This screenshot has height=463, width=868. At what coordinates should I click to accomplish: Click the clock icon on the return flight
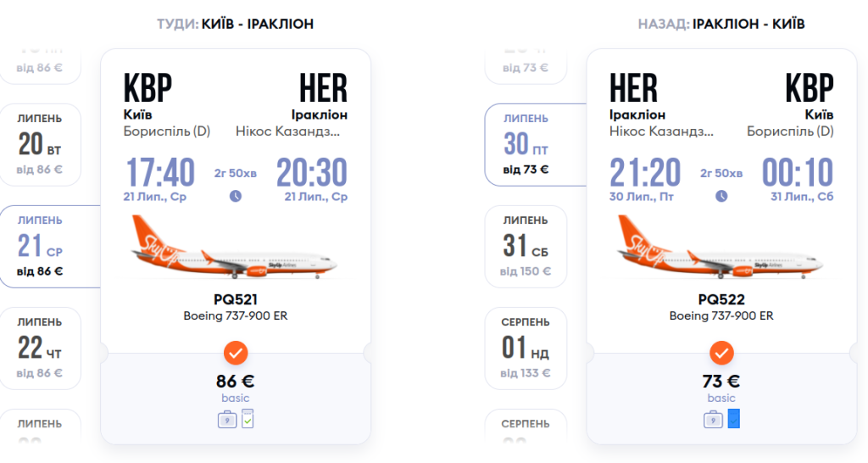[721, 196]
